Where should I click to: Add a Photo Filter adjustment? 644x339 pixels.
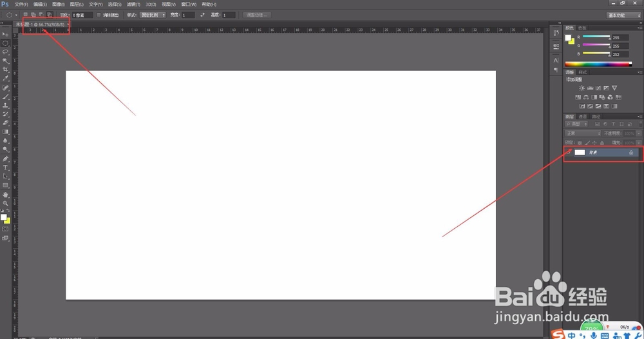pos(602,97)
